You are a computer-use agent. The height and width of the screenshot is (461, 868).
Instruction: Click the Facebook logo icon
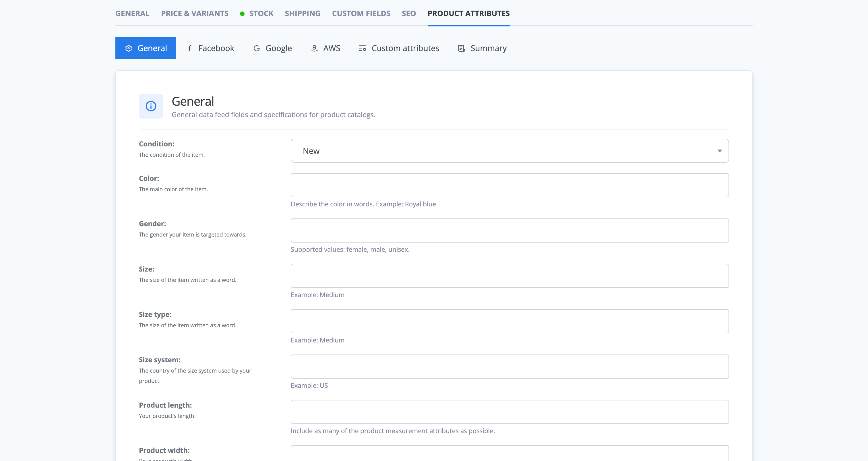click(190, 48)
